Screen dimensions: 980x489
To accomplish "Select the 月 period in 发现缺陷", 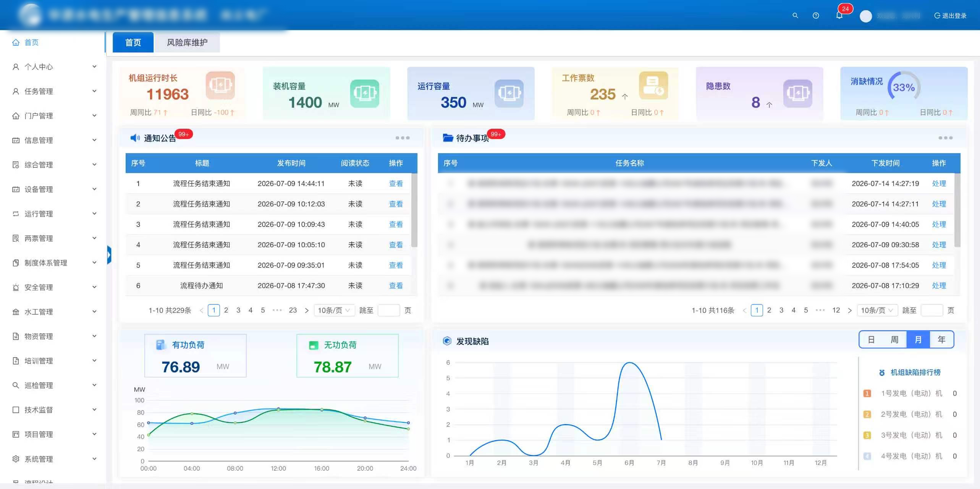I will 918,340.
